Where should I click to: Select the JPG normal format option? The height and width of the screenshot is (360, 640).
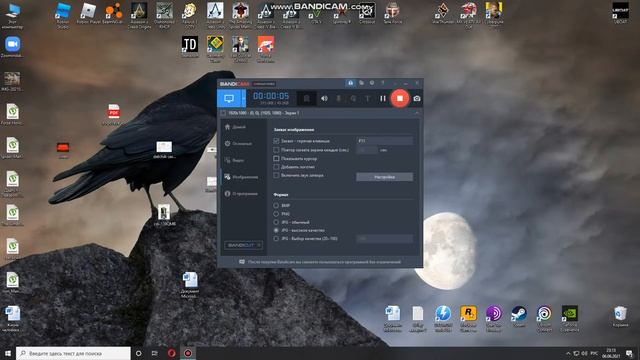click(276, 222)
